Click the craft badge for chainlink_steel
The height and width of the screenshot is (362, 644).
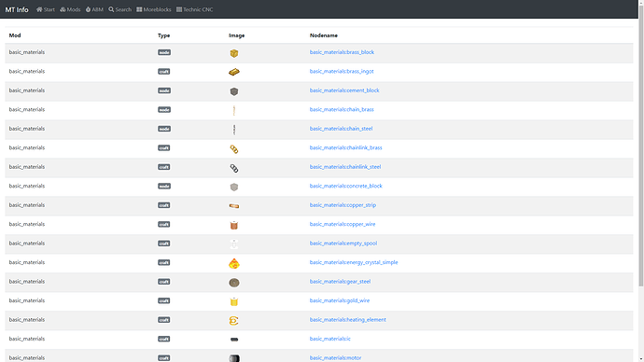[x=164, y=167]
